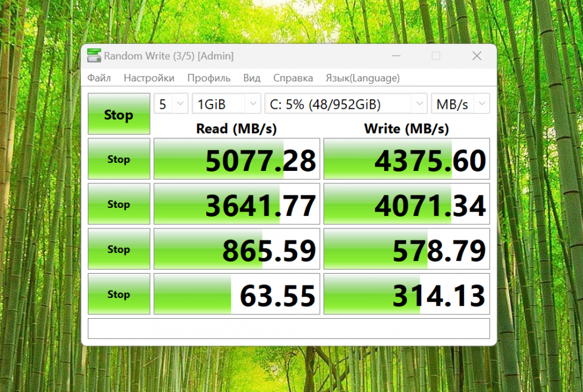Open the drive dropdown showing C: 5%
This screenshot has width=583, height=392.
click(x=346, y=104)
